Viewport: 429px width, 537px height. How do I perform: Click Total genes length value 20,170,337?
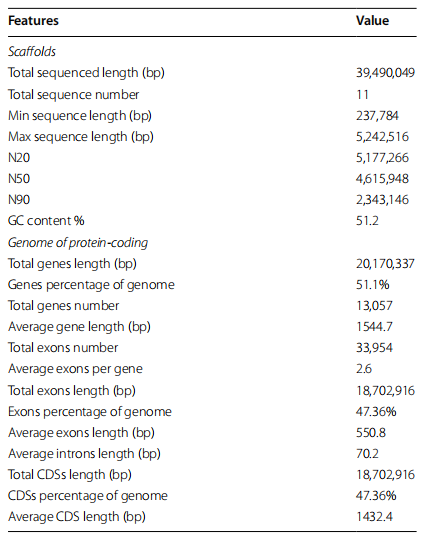[x=386, y=264]
